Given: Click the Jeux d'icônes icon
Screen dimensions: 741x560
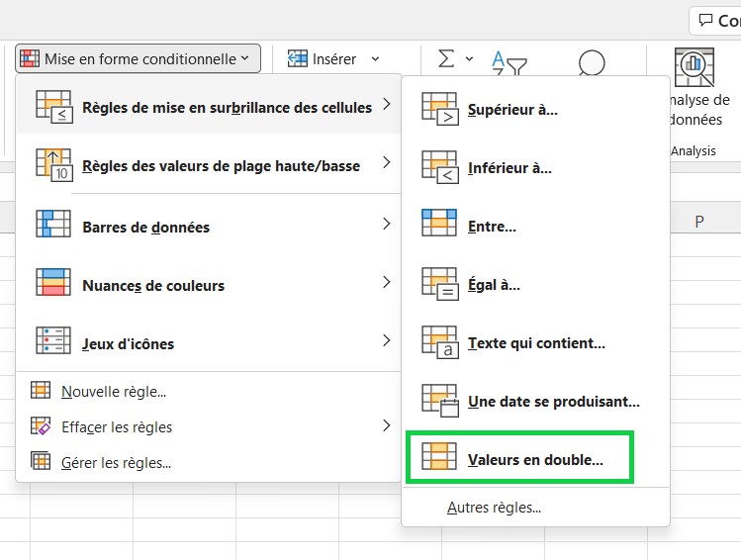Looking at the screenshot, I should pyautogui.click(x=53, y=340).
